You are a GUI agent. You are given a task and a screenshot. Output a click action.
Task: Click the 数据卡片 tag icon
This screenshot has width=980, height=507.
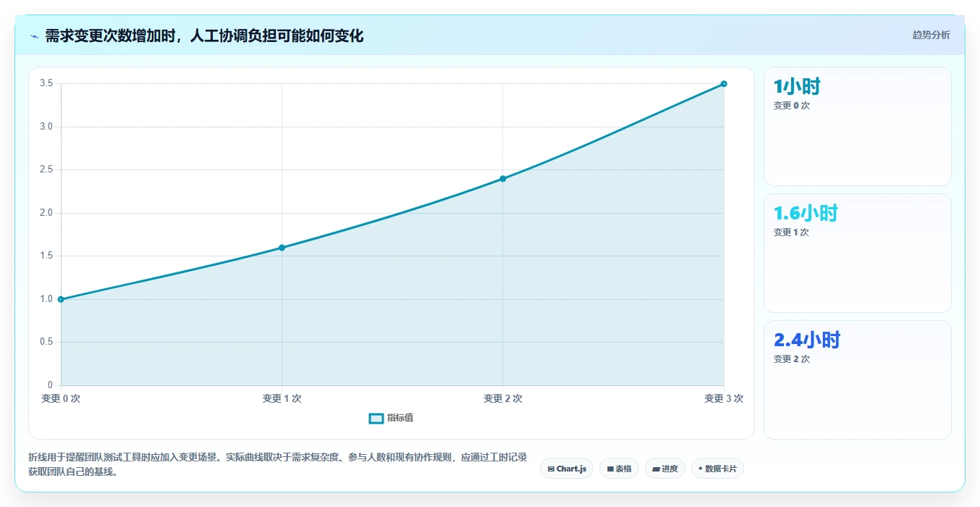click(x=701, y=469)
